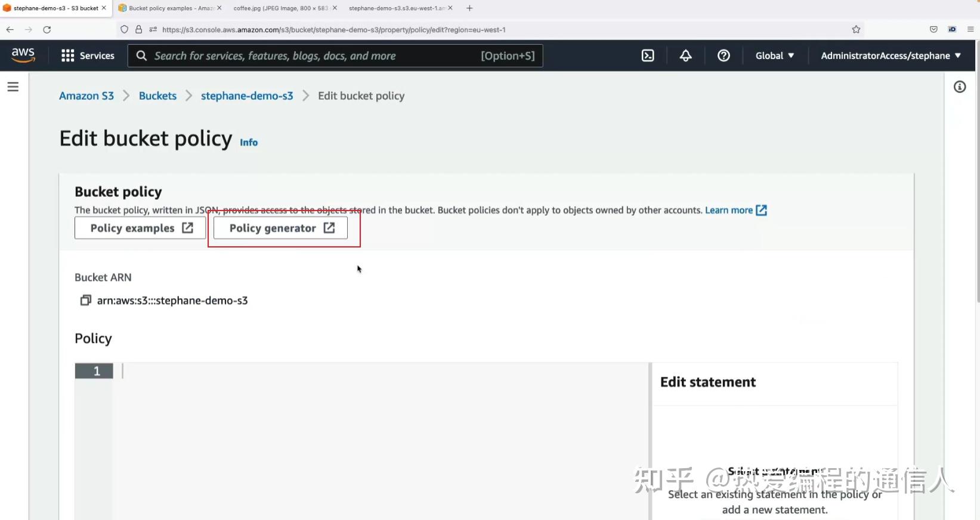Go to stephane-demo-s3 breadcrumb
980x520 pixels.
[x=247, y=96]
